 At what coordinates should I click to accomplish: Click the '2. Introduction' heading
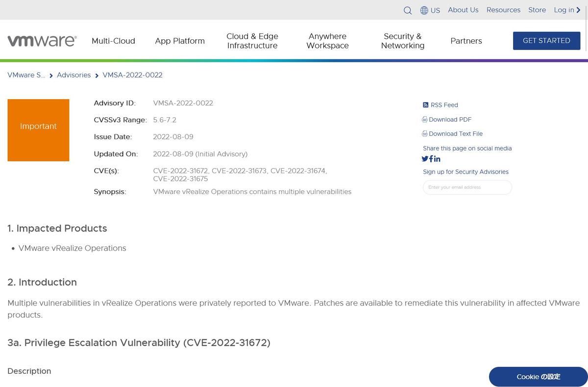(x=42, y=283)
